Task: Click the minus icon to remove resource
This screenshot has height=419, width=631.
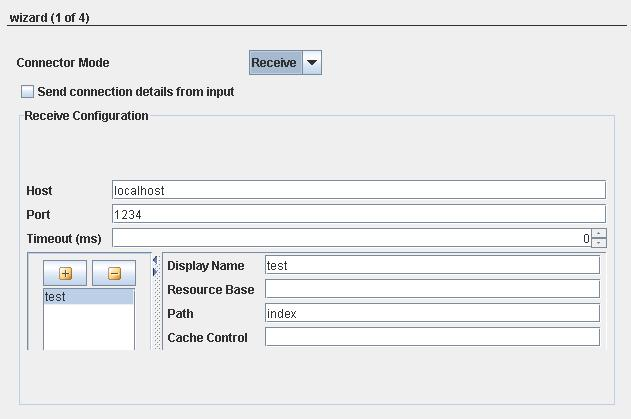Action: click(114, 273)
